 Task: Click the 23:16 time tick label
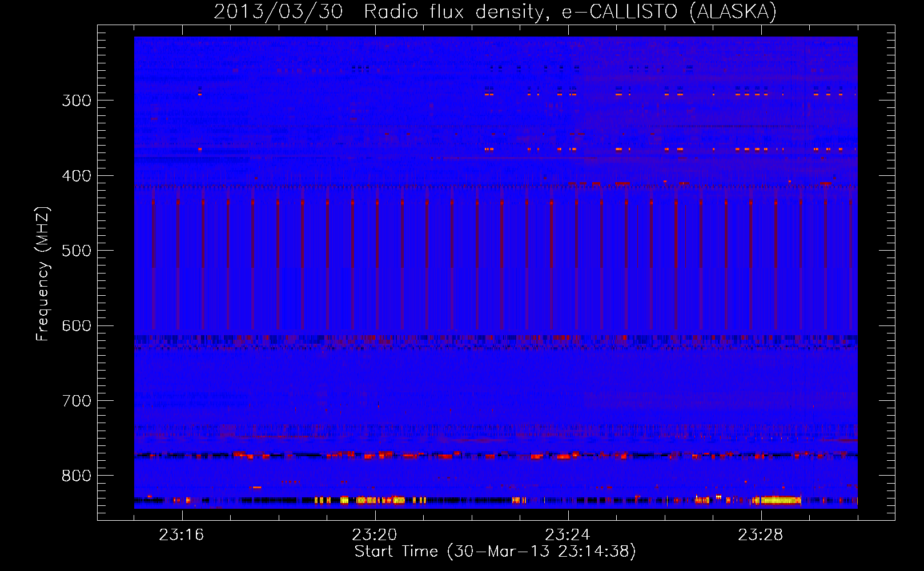[x=182, y=535]
